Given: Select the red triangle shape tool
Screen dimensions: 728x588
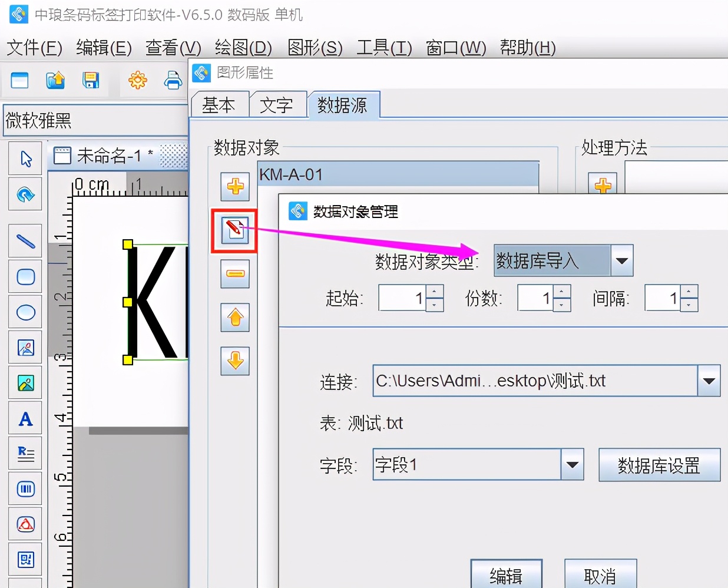Looking at the screenshot, I should tap(25, 524).
